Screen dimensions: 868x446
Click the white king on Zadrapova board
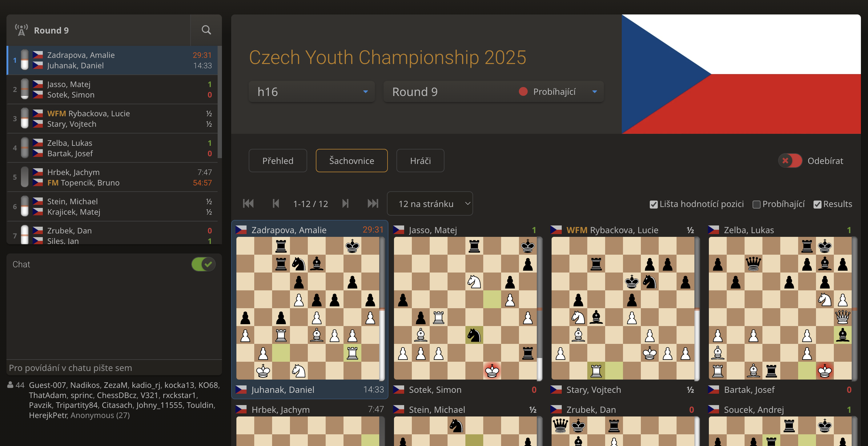point(263,371)
